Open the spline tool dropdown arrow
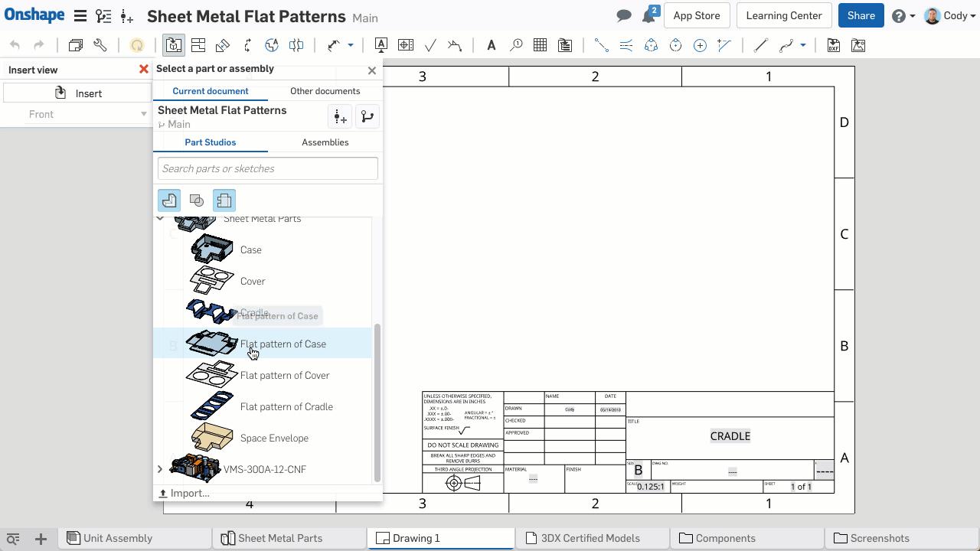This screenshot has height=551, width=980. [802, 46]
